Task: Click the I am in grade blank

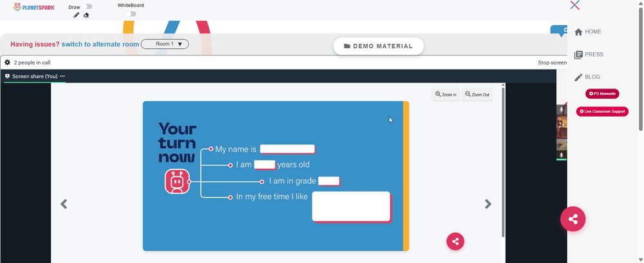Action: click(329, 180)
